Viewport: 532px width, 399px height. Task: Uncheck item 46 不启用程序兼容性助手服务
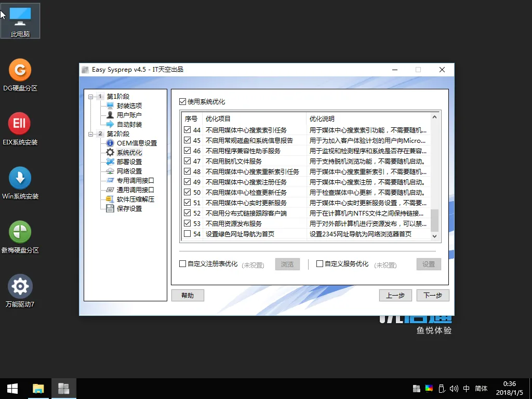(x=187, y=150)
